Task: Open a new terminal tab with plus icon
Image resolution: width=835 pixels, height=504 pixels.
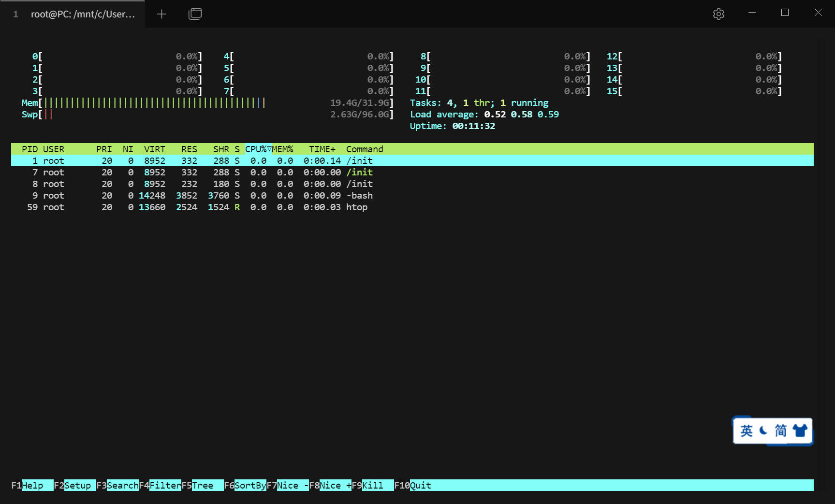Action: pos(161,14)
